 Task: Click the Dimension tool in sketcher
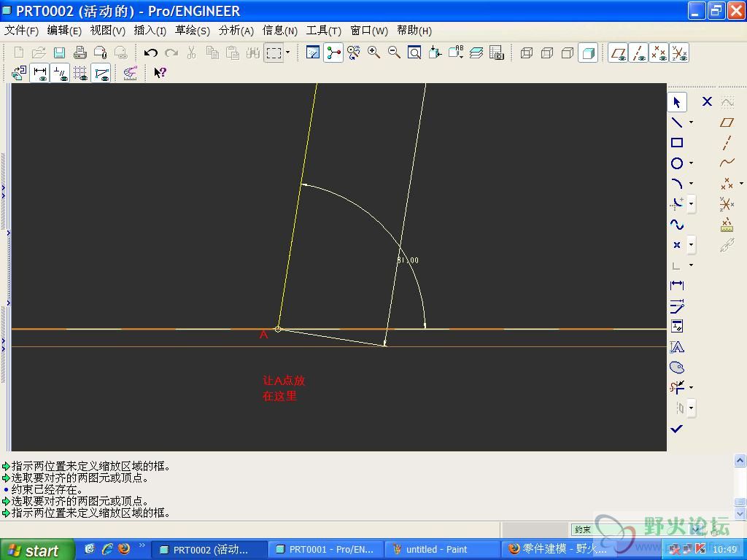click(677, 286)
